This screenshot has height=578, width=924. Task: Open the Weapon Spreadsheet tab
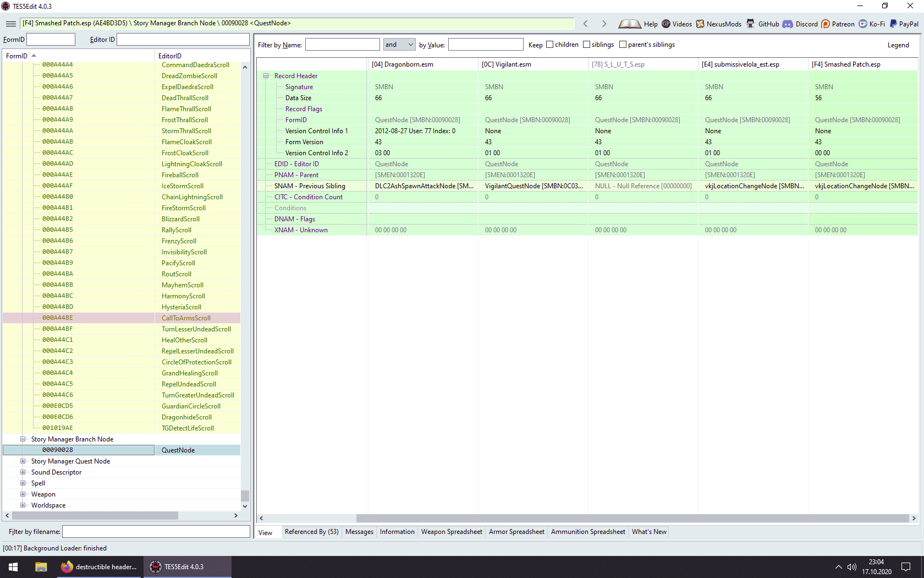pyautogui.click(x=452, y=532)
